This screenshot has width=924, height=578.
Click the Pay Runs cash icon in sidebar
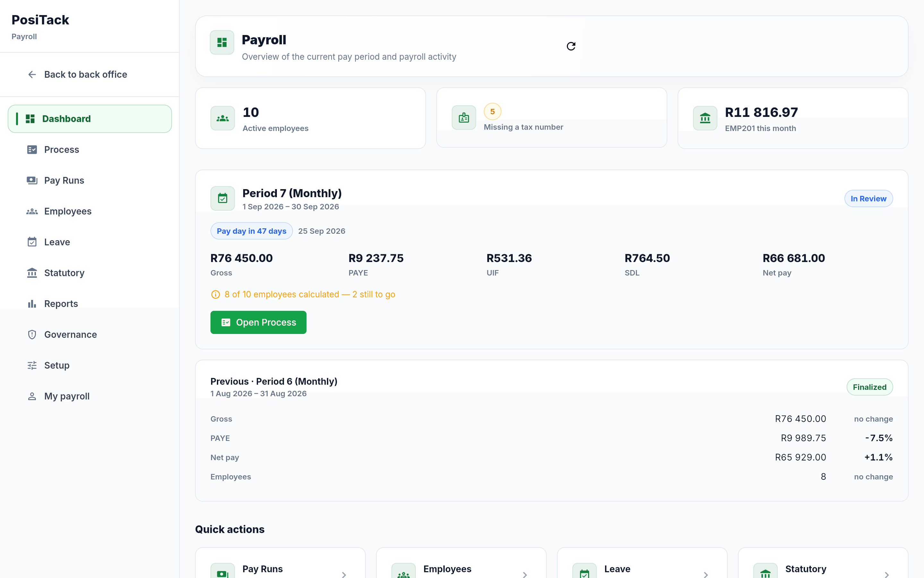click(32, 180)
